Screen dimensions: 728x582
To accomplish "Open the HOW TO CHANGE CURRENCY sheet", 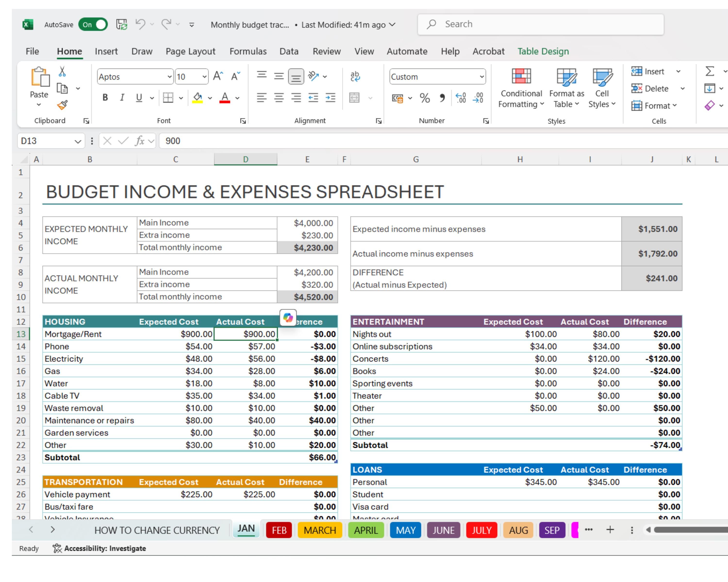I will coord(157,530).
